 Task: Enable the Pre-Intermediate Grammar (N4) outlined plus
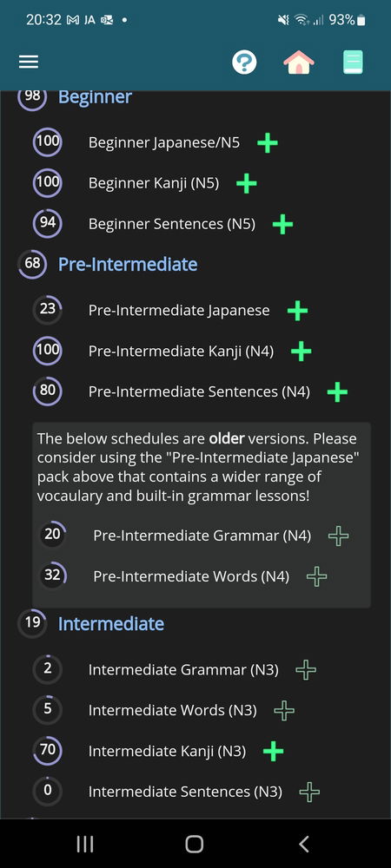click(x=338, y=536)
